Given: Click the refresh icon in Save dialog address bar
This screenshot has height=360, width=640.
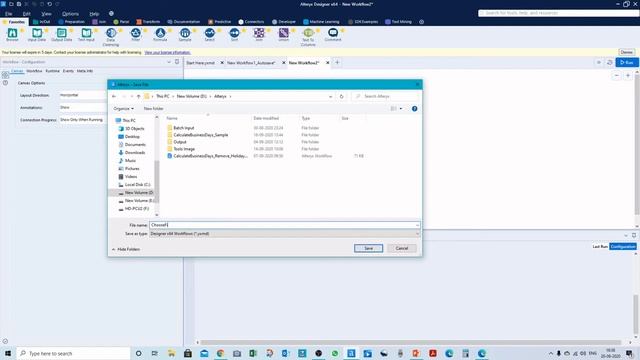Looking at the screenshot, I should pyautogui.click(x=342, y=96).
